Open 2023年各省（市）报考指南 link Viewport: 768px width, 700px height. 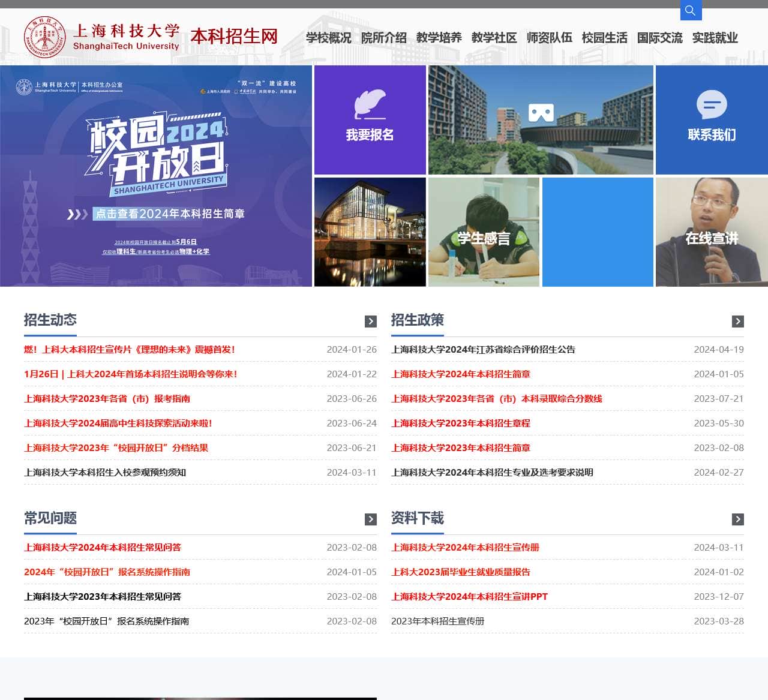pyautogui.click(x=107, y=399)
